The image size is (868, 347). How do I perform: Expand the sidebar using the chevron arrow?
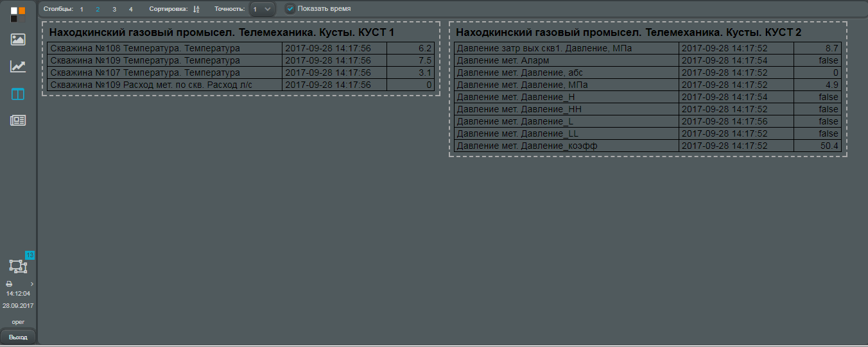32,284
